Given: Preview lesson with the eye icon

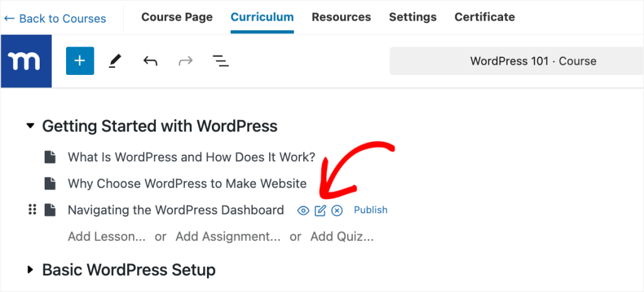Looking at the screenshot, I should coord(303,210).
